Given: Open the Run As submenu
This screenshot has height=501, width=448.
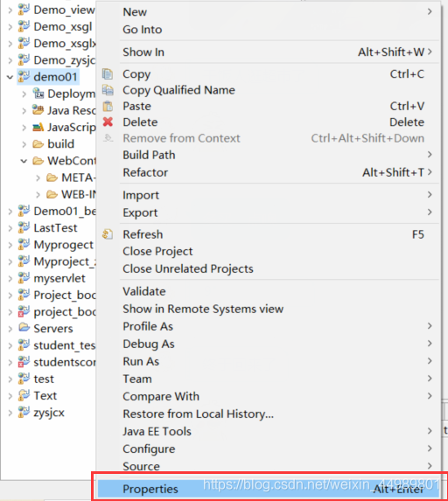Looking at the screenshot, I should (x=269, y=361).
